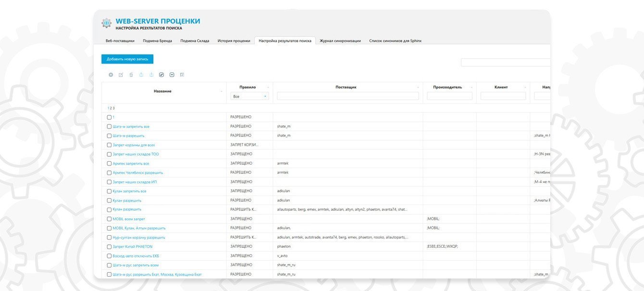644x291 pixels.
Task: Click sort arrow in Производитель column header
Action: click(471, 88)
